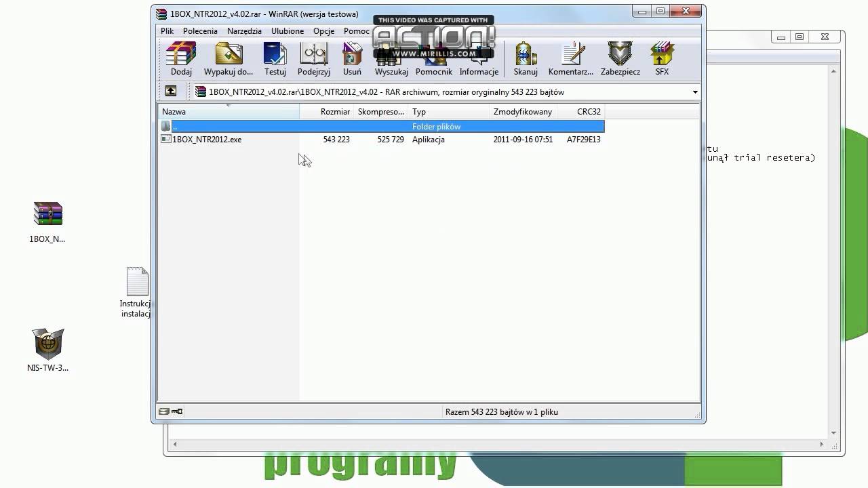The image size is (868, 488).
Task: Click the Zabezpiecz (Protect) toolbar icon
Action: (620, 59)
